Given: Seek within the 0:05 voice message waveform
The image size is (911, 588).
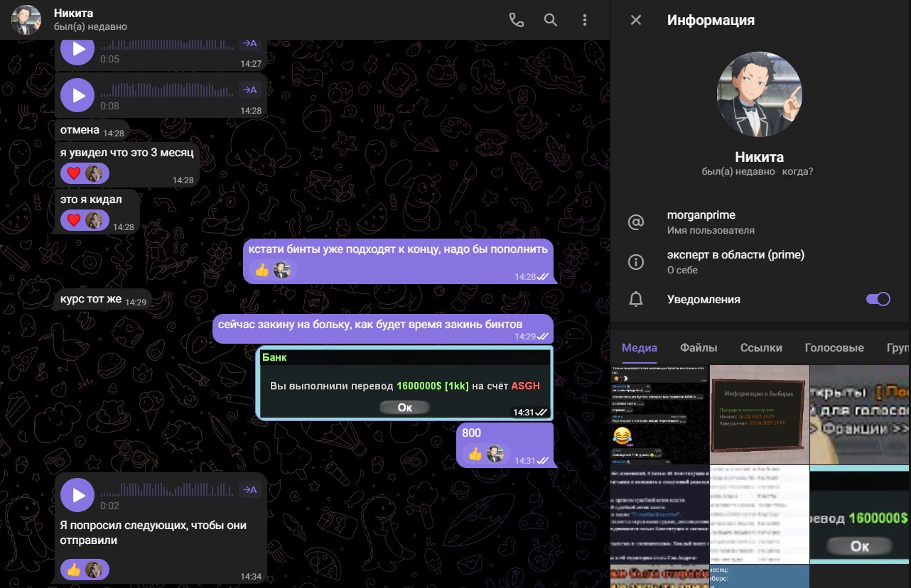Looking at the screenshot, I should click(167, 45).
